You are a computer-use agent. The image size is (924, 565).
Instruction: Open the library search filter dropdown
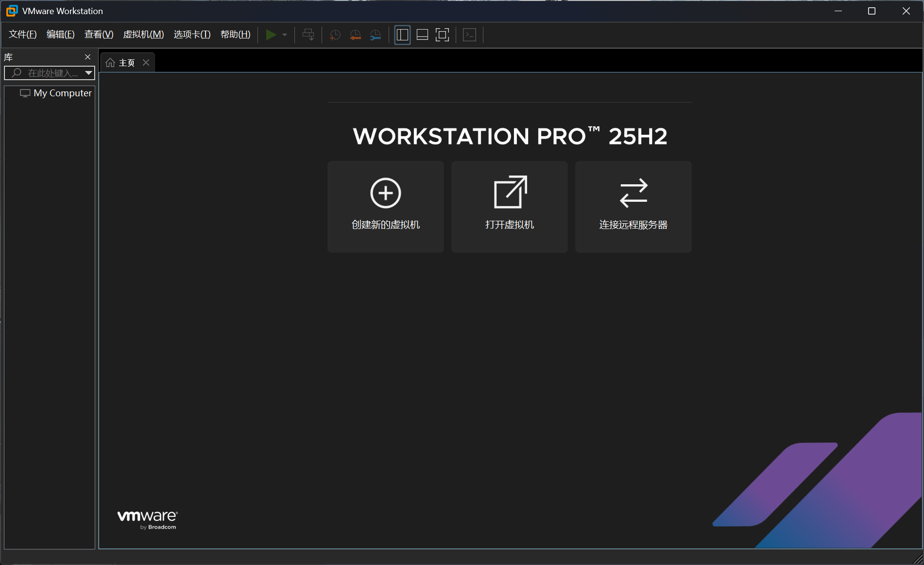88,73
